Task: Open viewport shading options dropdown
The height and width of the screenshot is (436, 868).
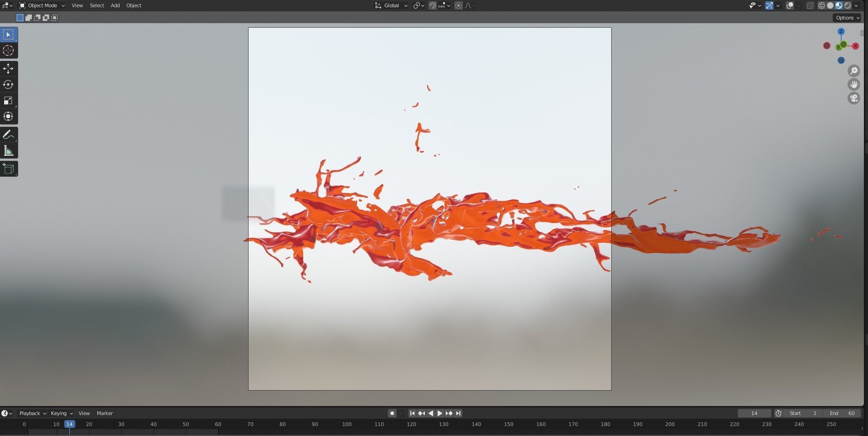Action: (857, 5)
